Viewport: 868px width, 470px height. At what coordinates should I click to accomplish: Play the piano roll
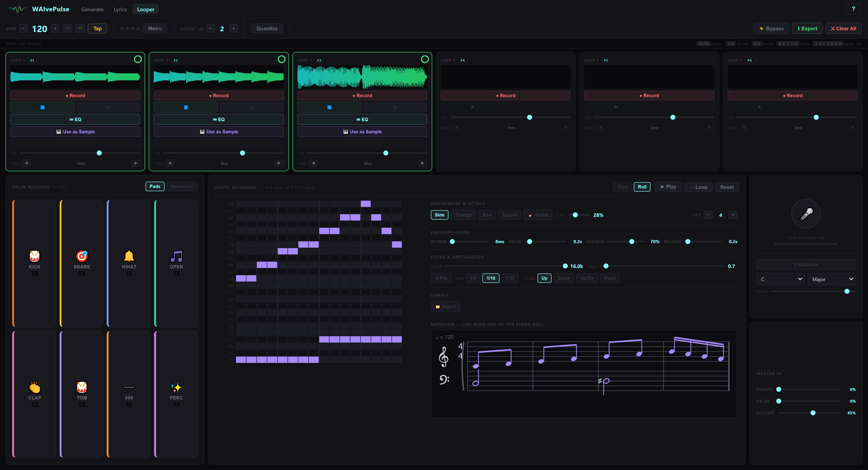click(x=668, y=187)
